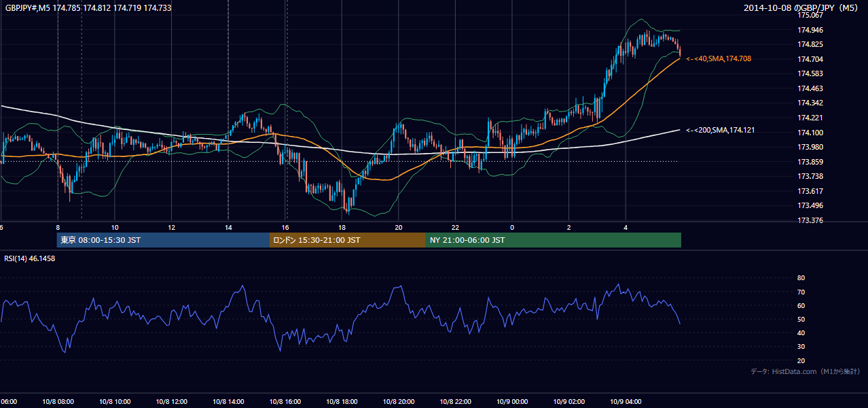Click the '10/8 14:00' bottom time label
868x408 pixels.
click(228, 402)
